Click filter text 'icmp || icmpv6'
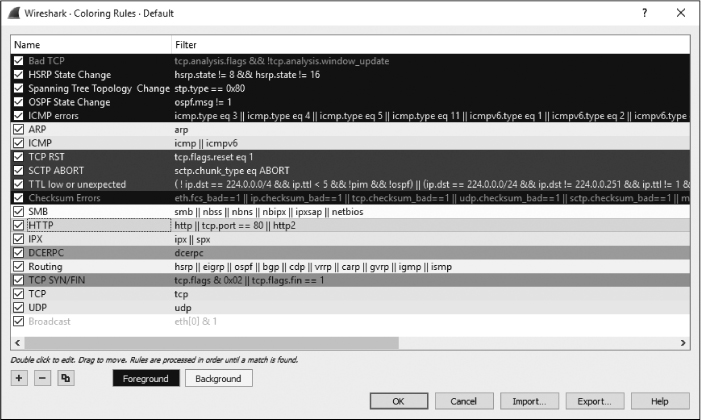The height and width of the screenshot is (420, 701). point(206,144)
